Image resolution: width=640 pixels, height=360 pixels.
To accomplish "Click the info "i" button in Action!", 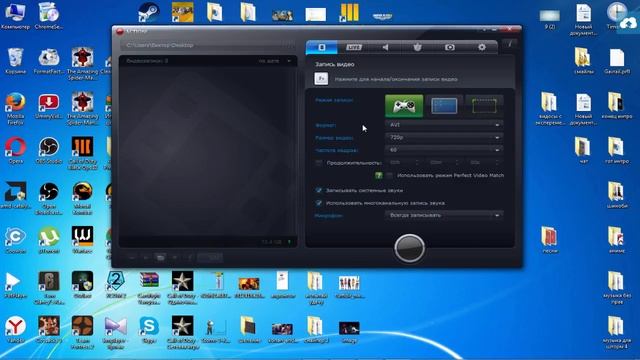I will tap(509, 44).
